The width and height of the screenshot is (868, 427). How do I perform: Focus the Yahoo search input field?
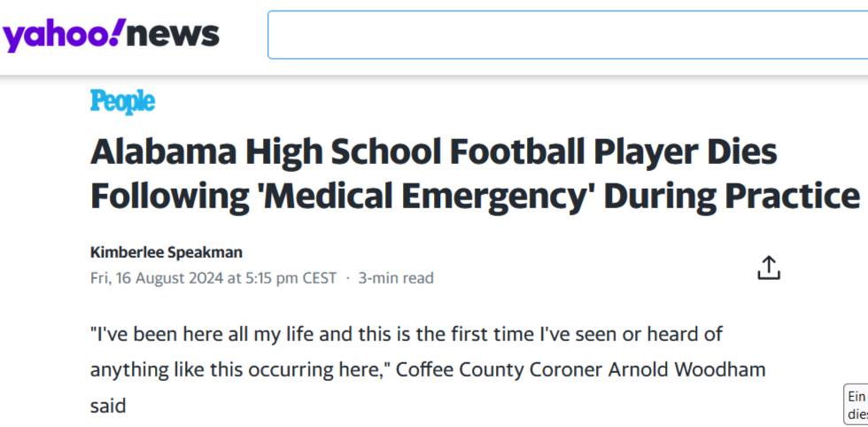pyautogui.click(x=568, y=35)
